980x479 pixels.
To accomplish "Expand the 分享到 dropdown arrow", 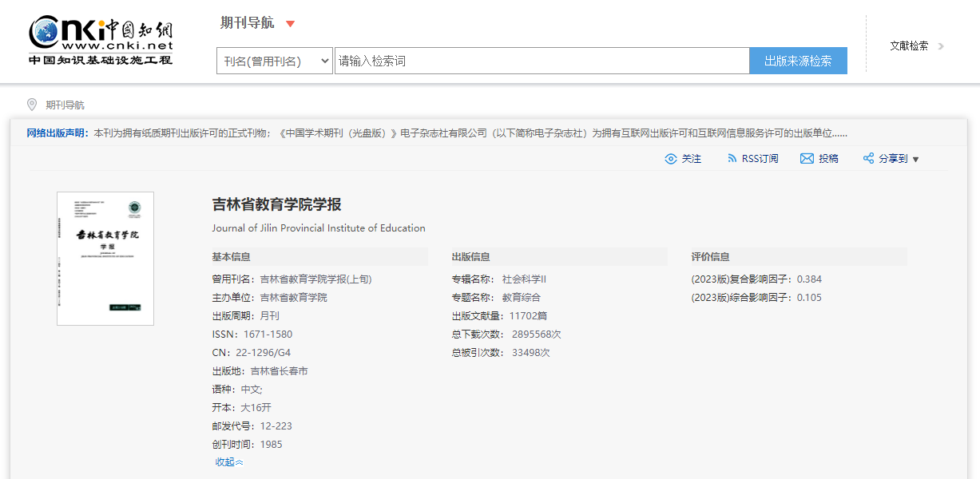I will (x=915, y=160).
